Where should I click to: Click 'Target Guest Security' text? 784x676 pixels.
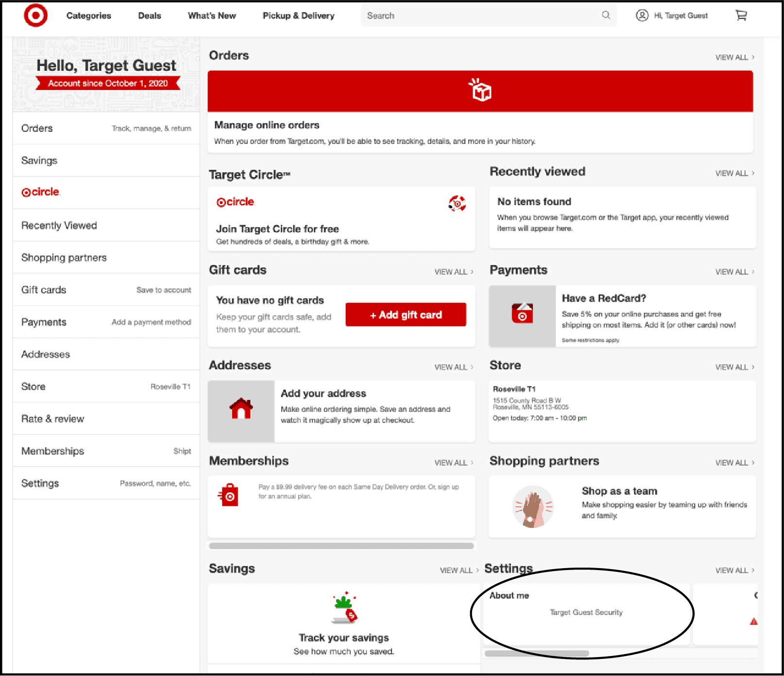[586, 612]
